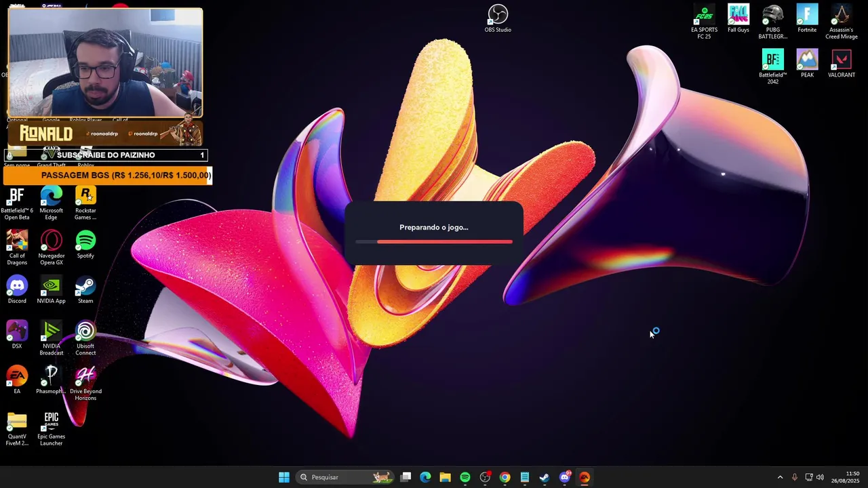Click the streamer webcam overlay
The image size is (868, 488).
click(x=105, y=62)
